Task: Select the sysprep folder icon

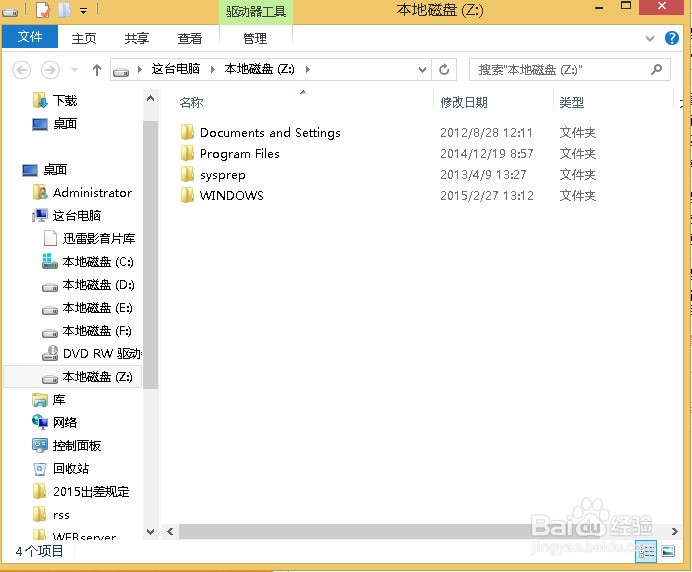Action: click(187, 174)
